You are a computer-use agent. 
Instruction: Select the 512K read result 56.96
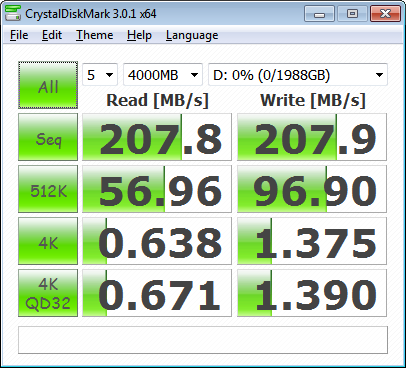[157, 189]
